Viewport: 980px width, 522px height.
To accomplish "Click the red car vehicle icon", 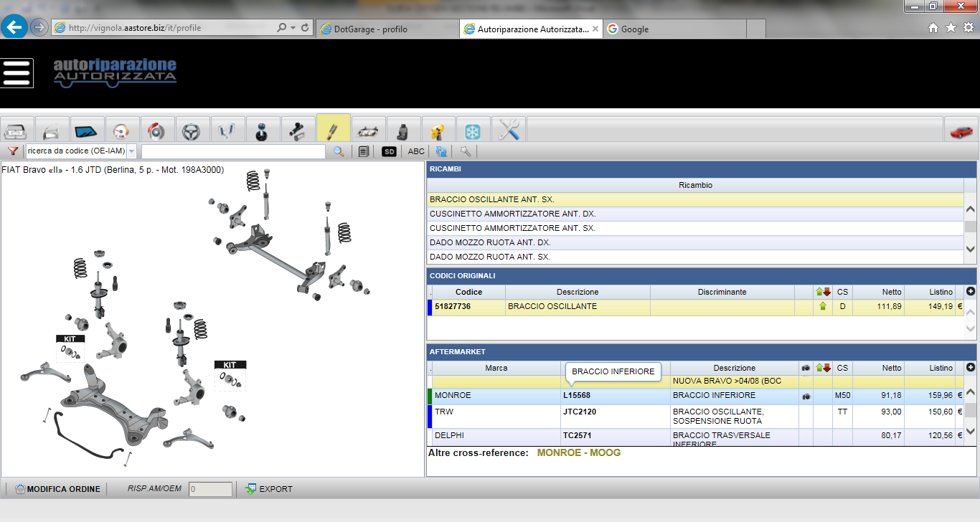I will pos(961,130).
